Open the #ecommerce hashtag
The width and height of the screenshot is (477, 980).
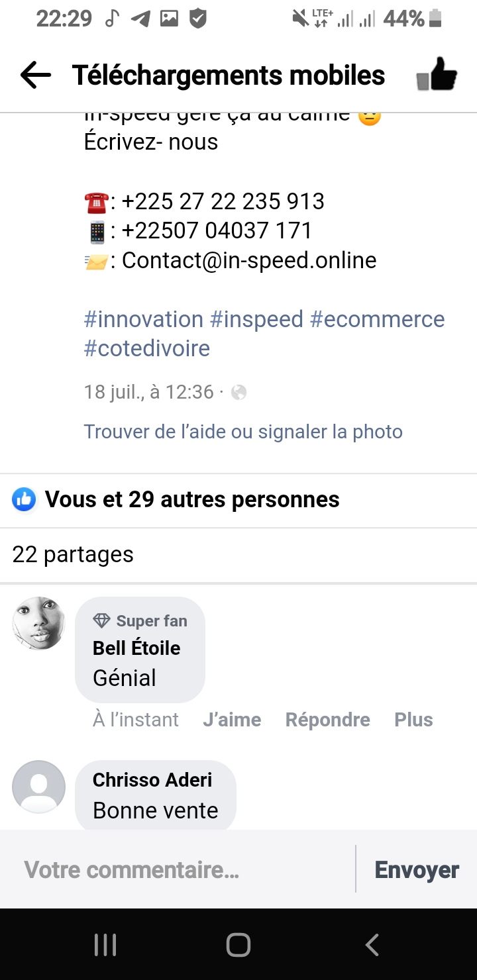point(377,319)
